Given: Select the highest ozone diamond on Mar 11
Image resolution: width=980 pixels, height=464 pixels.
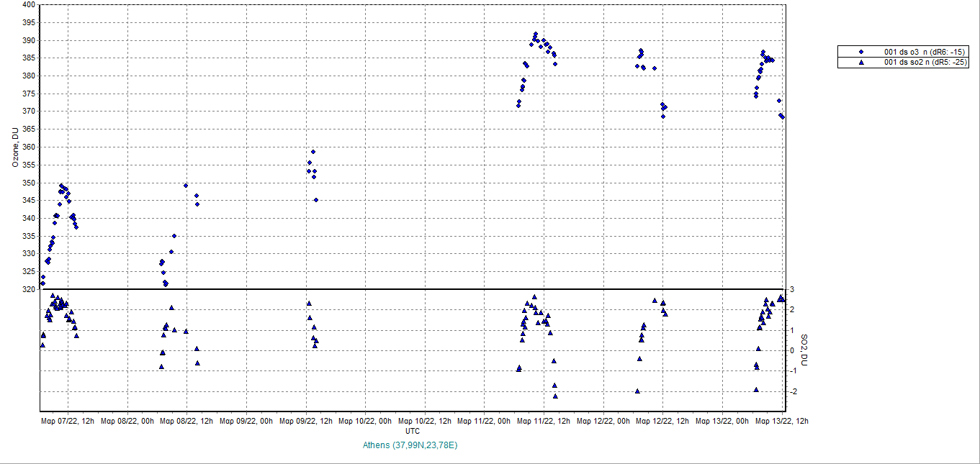Looking at the screenshot, I should 535,34.
